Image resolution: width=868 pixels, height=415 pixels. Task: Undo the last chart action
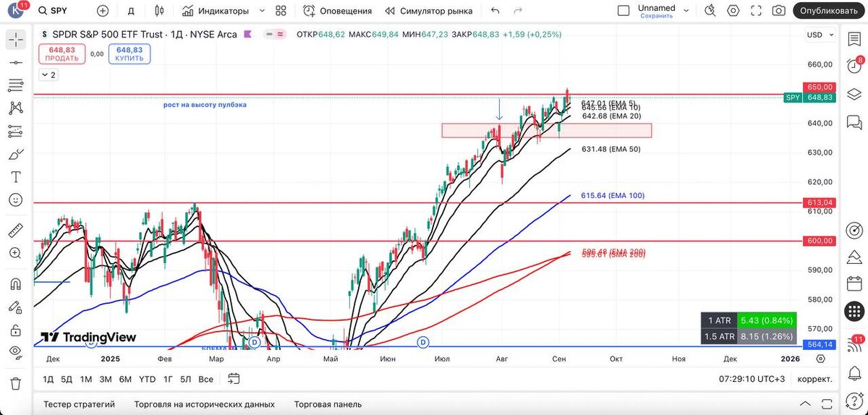[x=495, y=11]
